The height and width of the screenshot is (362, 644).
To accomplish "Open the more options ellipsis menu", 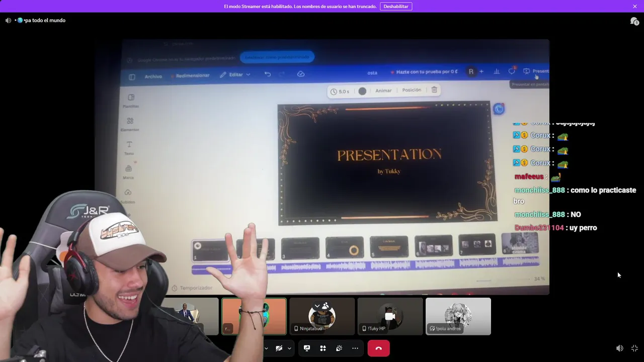I will click(355, 348).
